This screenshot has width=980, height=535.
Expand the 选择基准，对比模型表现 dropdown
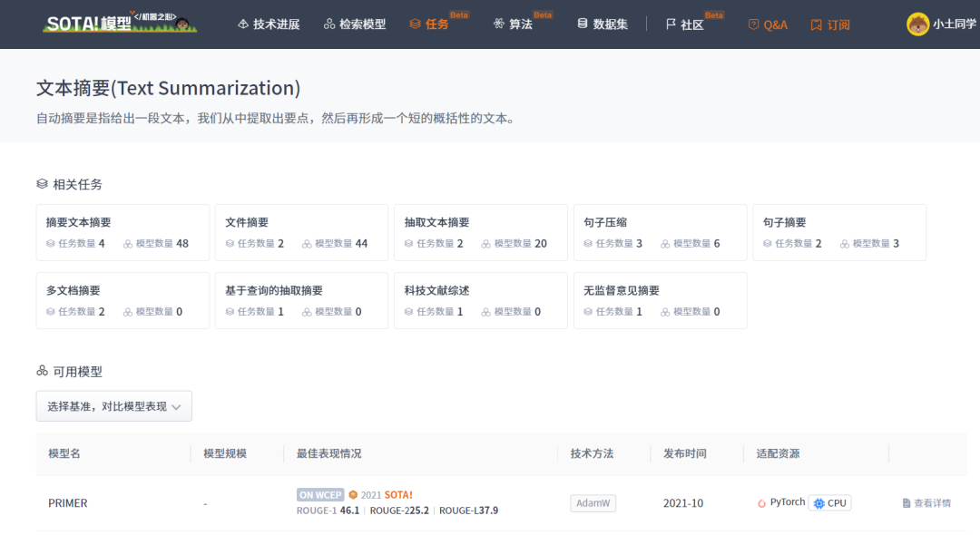113,406
